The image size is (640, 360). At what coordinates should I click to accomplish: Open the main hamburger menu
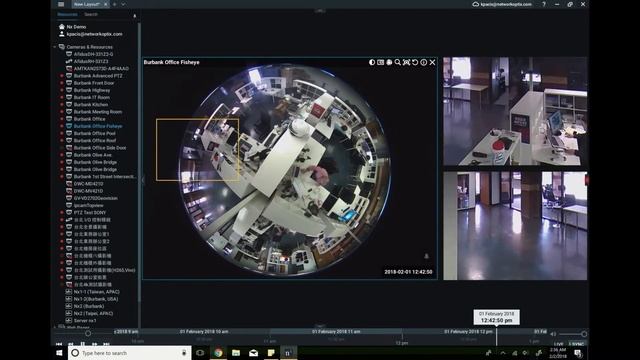(x=61, y=4)
